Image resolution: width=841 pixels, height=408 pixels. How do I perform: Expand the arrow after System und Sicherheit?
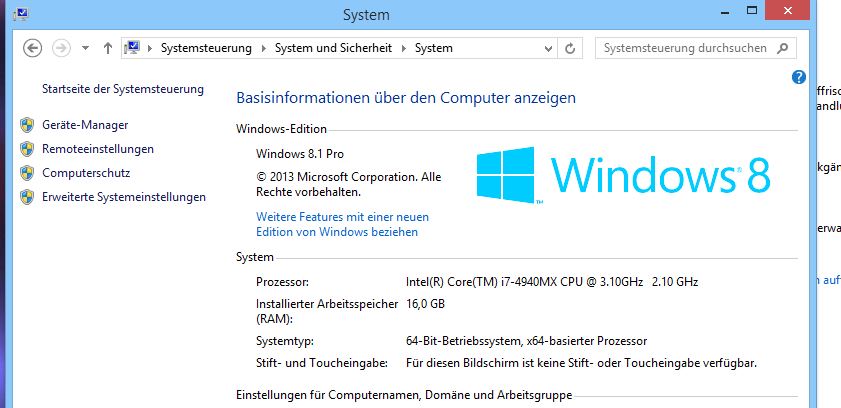click(x=404, y=48)
